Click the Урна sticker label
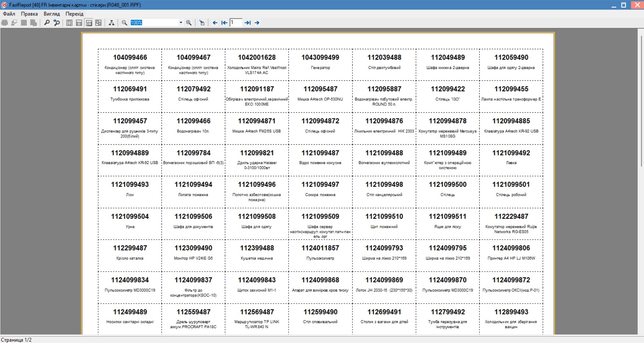Viewport: 644px width, 343px height. 130,227
